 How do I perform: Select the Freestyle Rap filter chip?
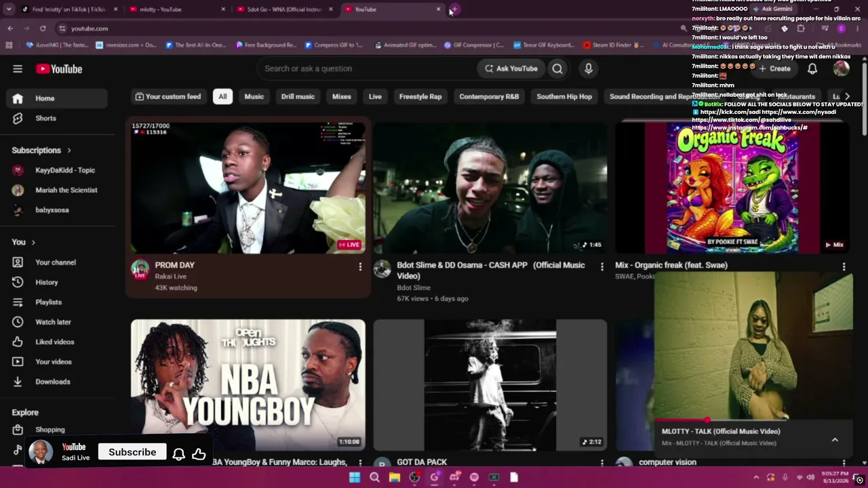point(420,96)
